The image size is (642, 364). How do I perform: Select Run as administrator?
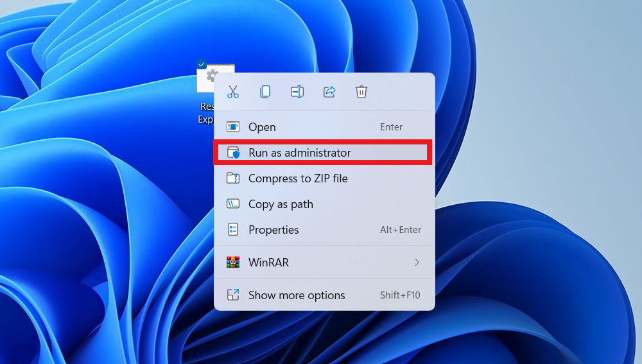(323, 153)
